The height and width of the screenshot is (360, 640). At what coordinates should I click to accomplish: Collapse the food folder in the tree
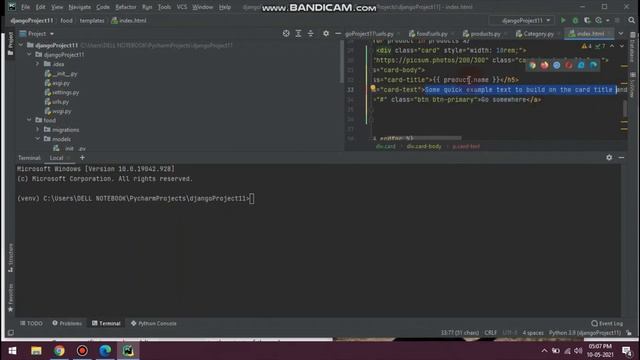pos(29,120)
